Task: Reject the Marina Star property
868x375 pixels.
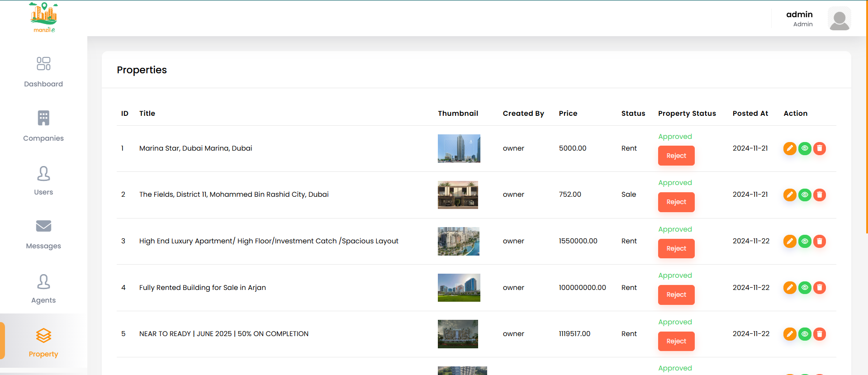Action: click(x=676, y=156)
